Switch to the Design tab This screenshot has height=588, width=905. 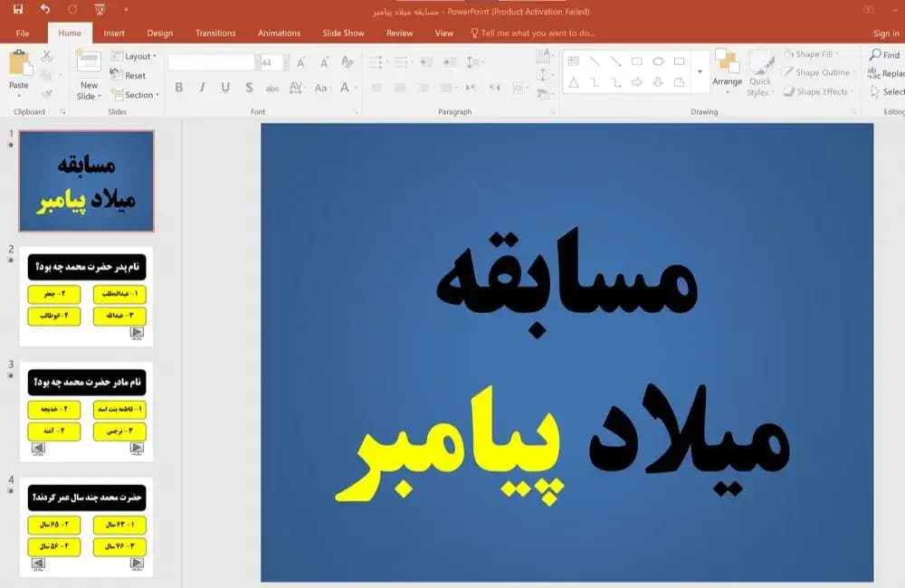point(160,33)
